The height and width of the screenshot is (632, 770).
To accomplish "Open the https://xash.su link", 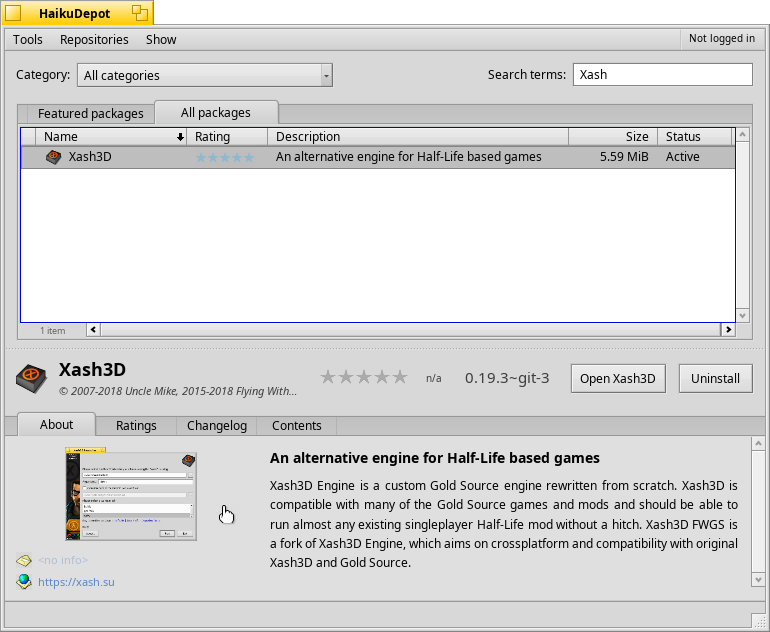I will pos(76,582).
